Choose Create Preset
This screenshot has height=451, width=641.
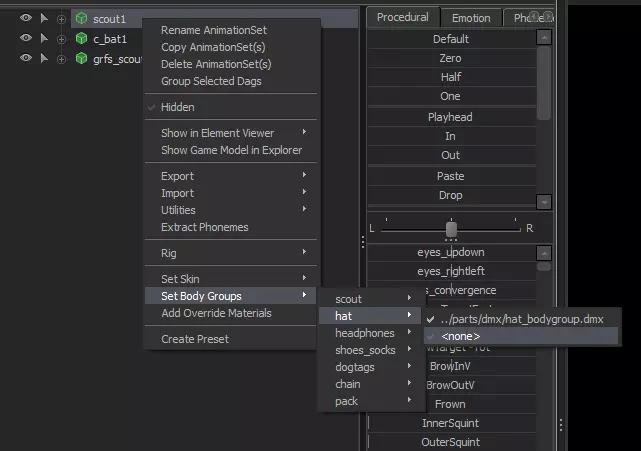[x=231, y=339]
